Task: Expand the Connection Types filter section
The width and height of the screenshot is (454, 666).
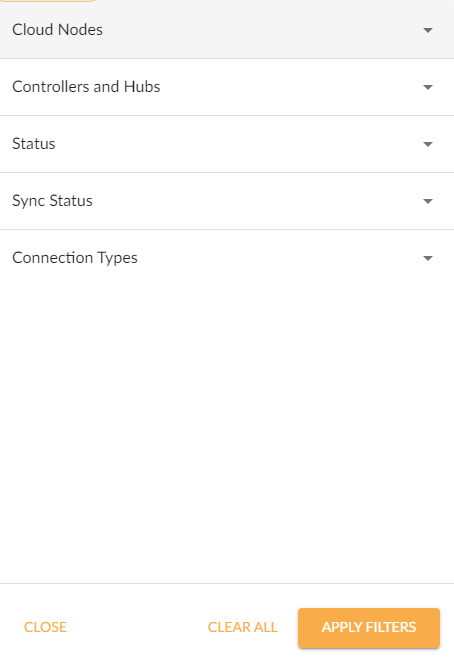Action: pyautogui.click(x=227, y=258)
